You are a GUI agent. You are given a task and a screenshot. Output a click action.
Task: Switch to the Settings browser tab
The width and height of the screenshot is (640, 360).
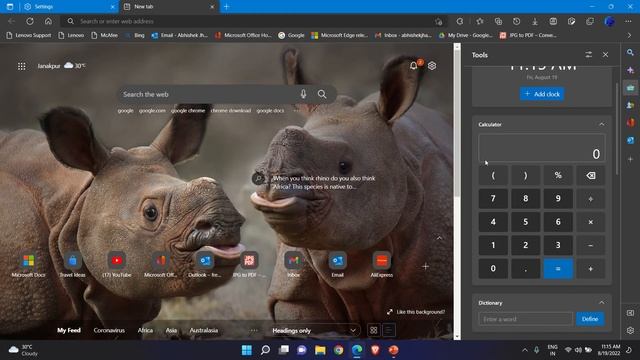(x=69, y=7)
